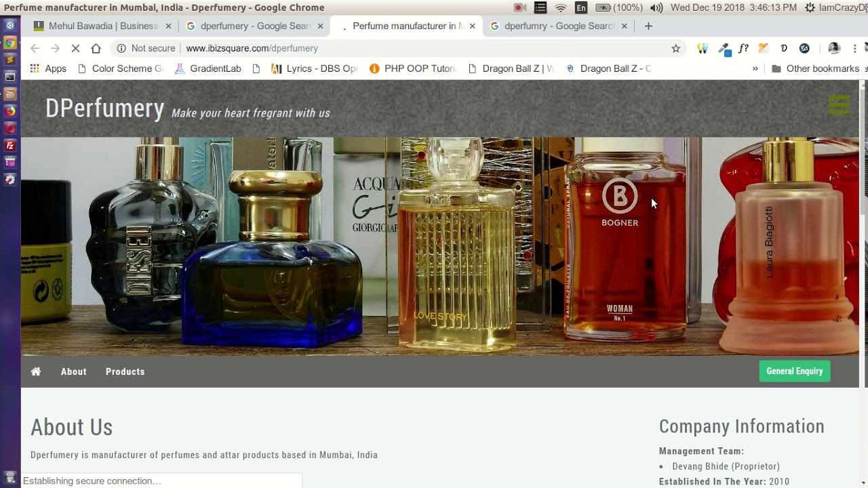Viewport: 868px width, 488px height.
Task: Show more bookmarks chevron
Action: (755, 68)
